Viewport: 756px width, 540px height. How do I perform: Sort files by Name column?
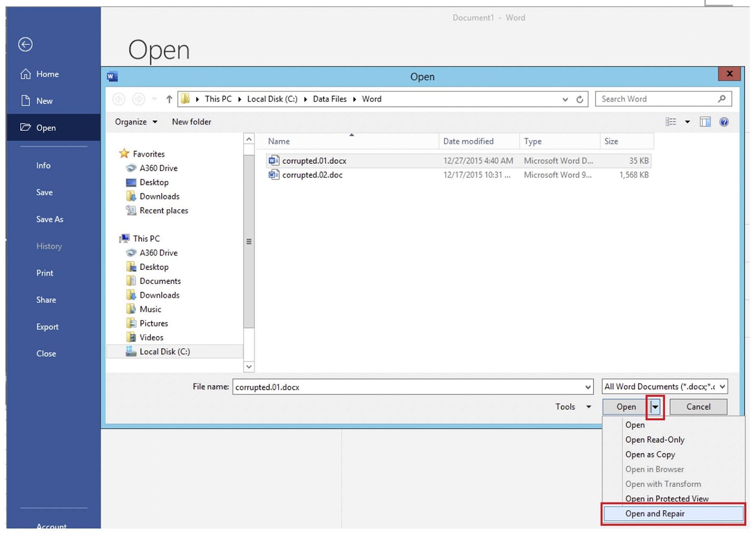pyautogui.click(x=349, y=141)
